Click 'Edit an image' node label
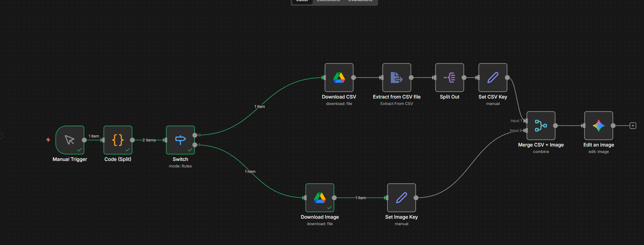The height and width of the screenshot is (245, 644). (x=599, y=145)
